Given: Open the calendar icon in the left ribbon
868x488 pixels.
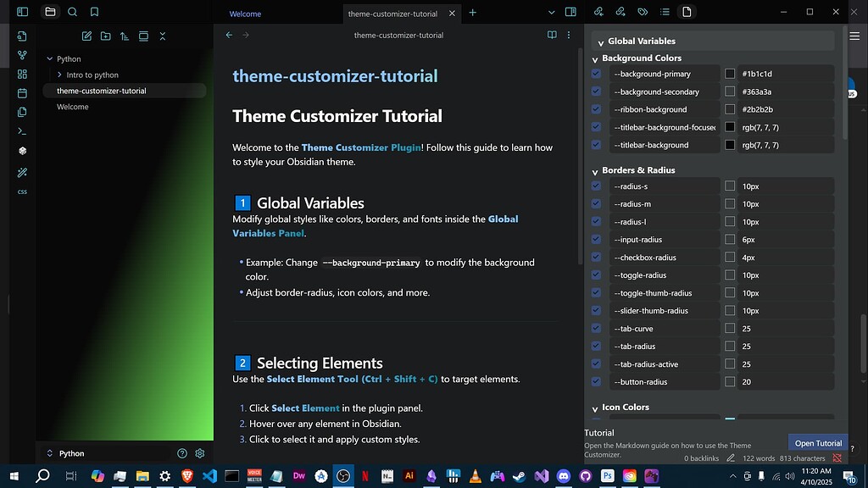Looking at the screenshot, I should 22,93.
